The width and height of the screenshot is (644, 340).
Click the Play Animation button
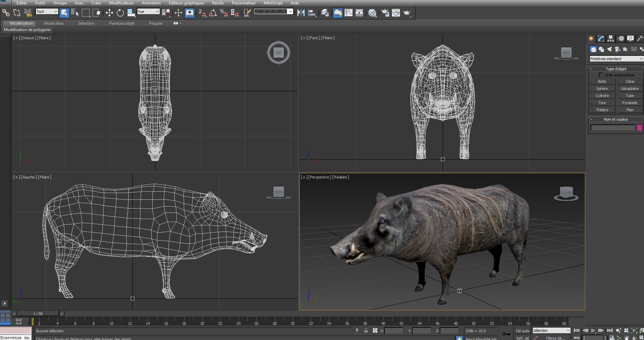(593, 331)
